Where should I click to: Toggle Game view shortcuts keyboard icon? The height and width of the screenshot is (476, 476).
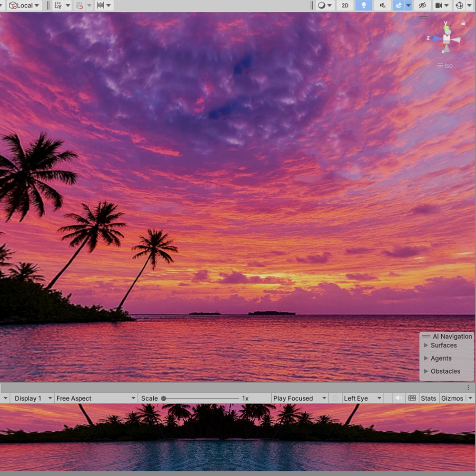[x=412, y=398]
